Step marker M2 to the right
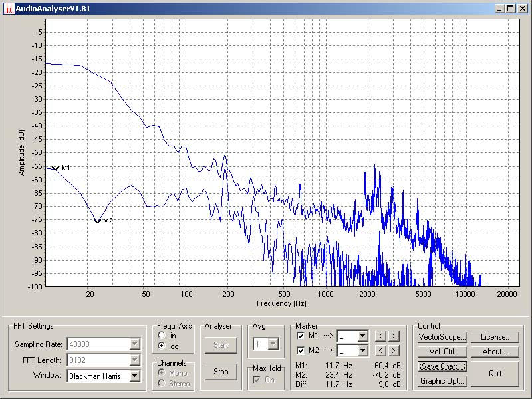Screen dimensions: 532x399 (x=394, y=350)
